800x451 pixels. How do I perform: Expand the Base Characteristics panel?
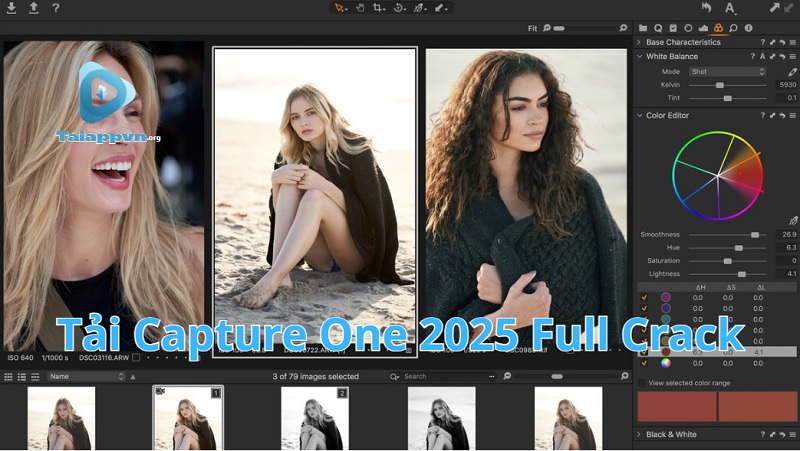click(x=639, y=42)
